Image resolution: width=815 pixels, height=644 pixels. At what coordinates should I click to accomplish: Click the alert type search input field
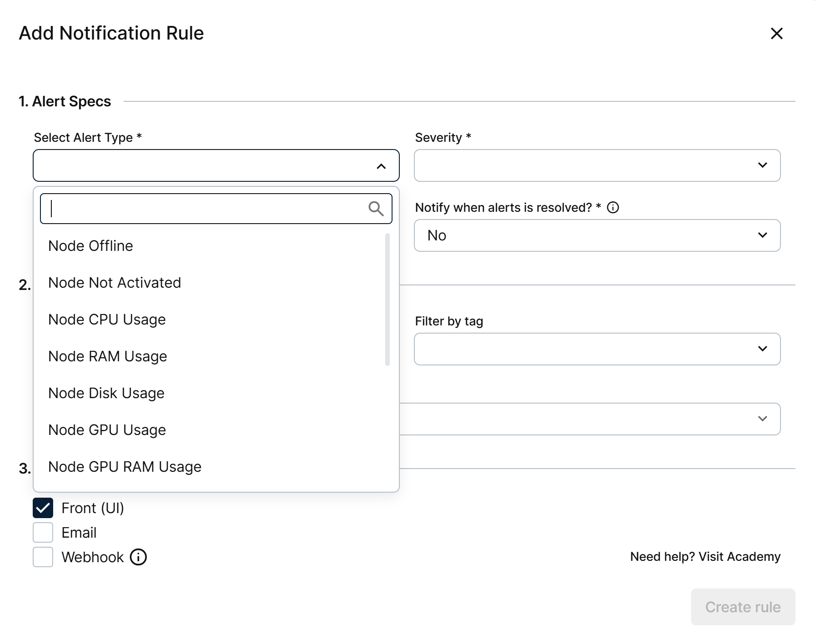click(216, 209)
